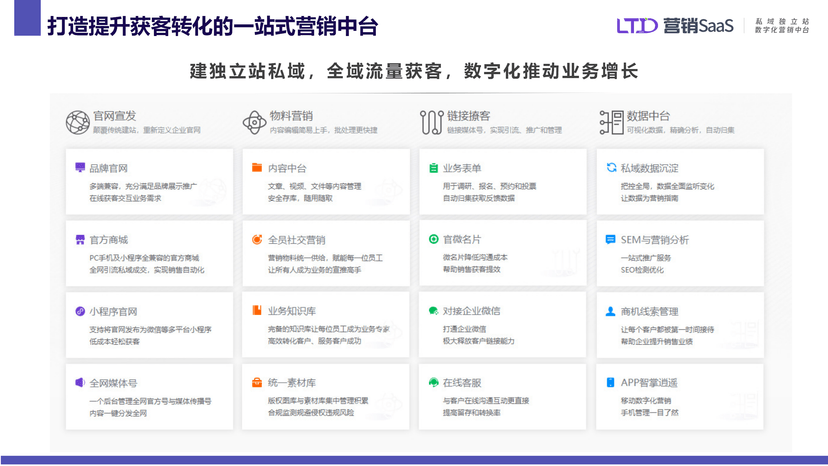Screen dimensions: 828x466
Task: Click the text 手机管理一目了然
Action: click(650, 413)
